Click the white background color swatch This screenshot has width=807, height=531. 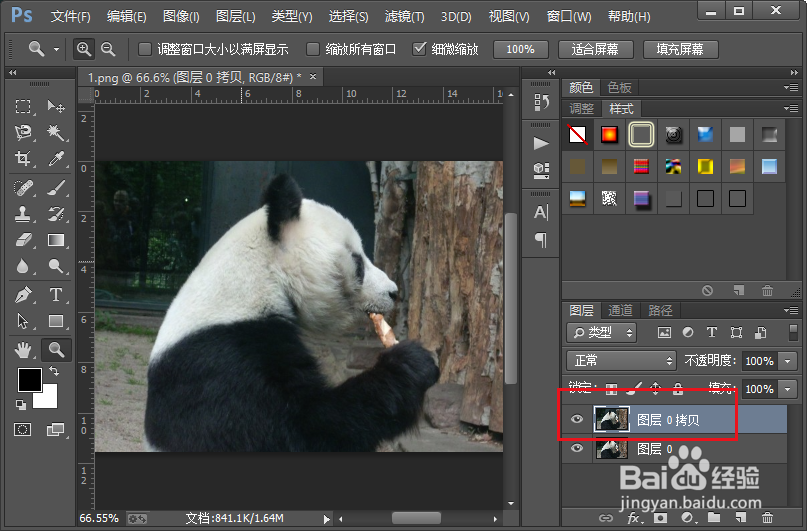(49, 398)
